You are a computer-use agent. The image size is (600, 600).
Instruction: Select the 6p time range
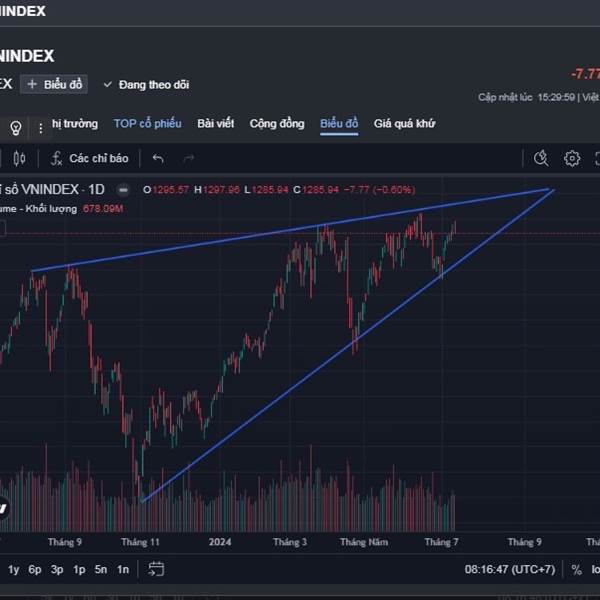(x=35, y=570)
